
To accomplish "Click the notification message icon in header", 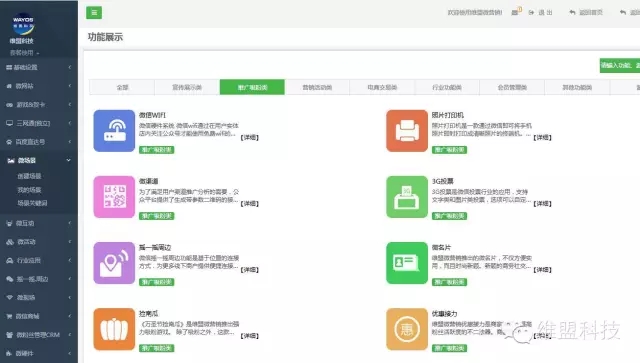I will pos(516,12).
